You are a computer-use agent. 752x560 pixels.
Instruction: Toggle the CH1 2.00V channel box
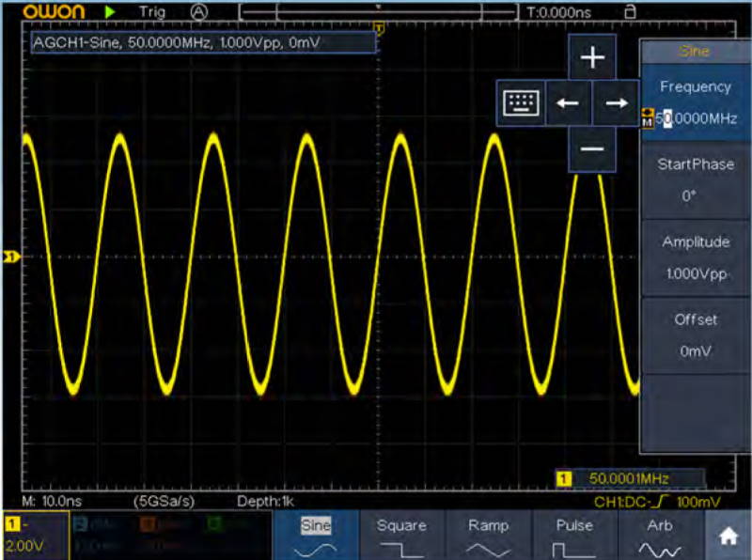point(34,536)
